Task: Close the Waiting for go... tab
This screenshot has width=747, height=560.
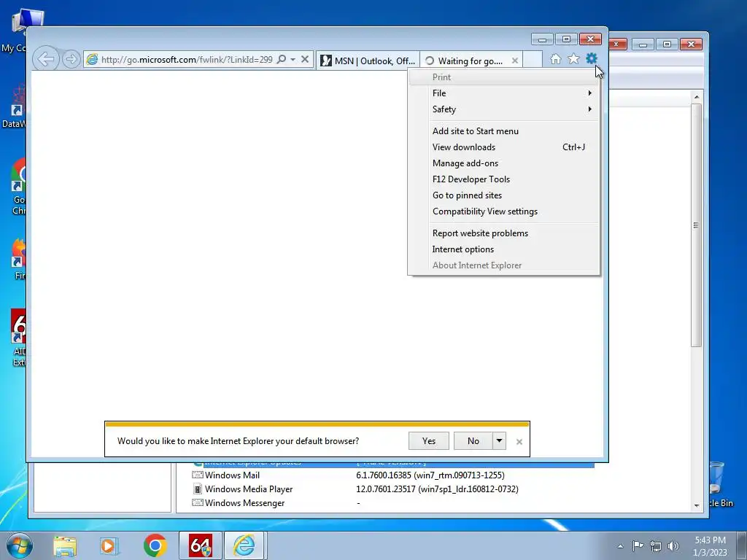Action: (515, 61)
